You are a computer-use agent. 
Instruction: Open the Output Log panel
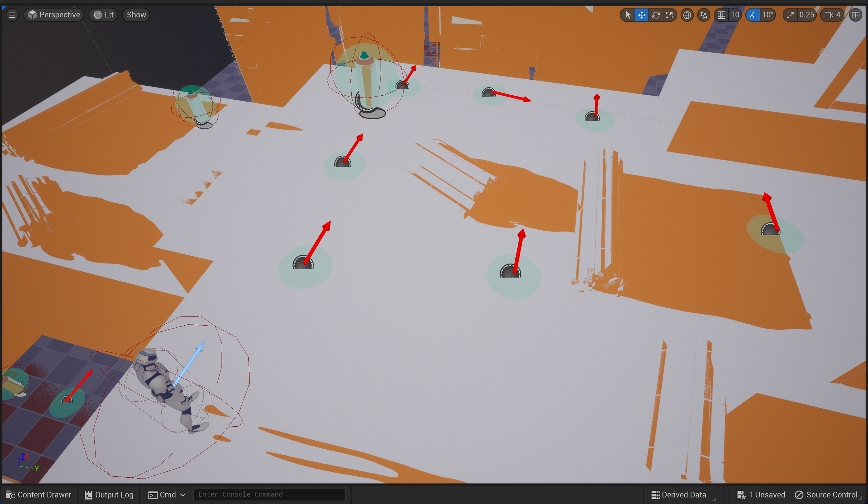[109, 495]
